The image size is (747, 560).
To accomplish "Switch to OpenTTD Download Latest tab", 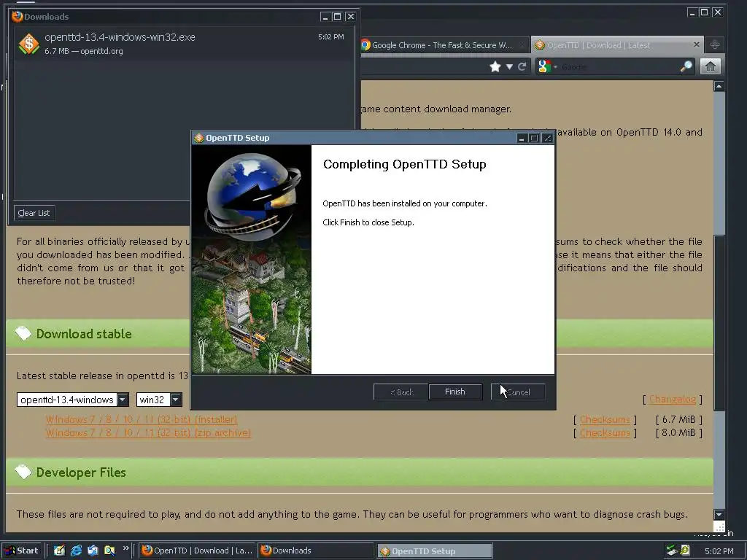I will pyautogui.click(x=617, y=45).
